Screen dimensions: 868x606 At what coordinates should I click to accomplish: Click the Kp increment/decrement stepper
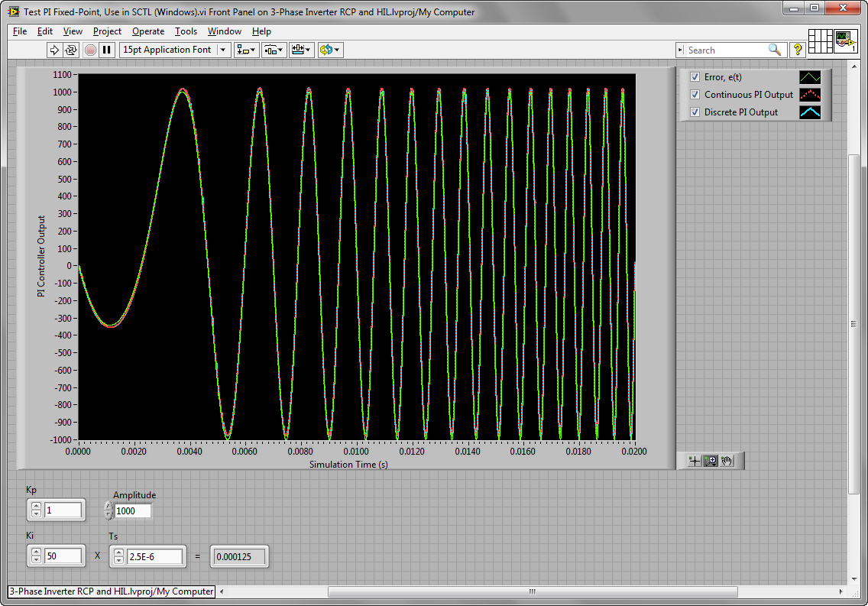[36, 510]
